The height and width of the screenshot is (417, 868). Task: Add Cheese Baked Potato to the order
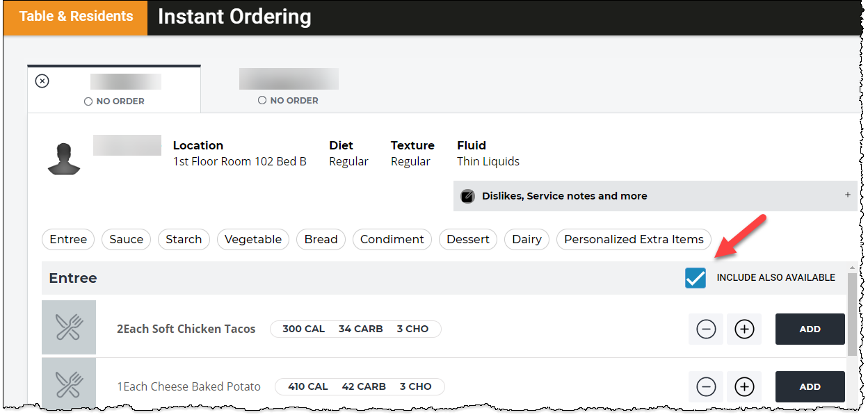click(x=810, y=387)
